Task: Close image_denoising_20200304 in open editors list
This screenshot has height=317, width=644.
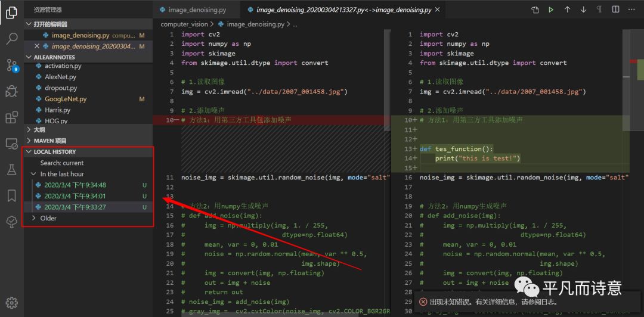Action: pos(36,46)
